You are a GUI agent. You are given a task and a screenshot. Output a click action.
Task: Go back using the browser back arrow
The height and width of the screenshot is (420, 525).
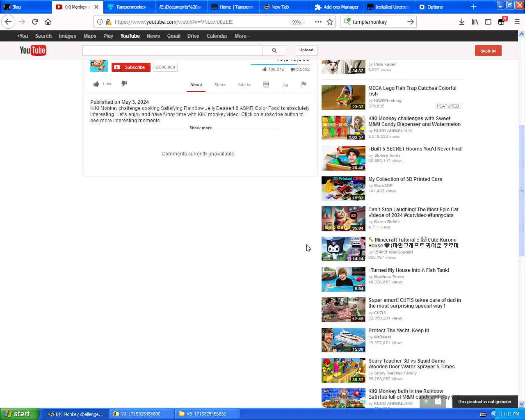(x=9, y=22)
